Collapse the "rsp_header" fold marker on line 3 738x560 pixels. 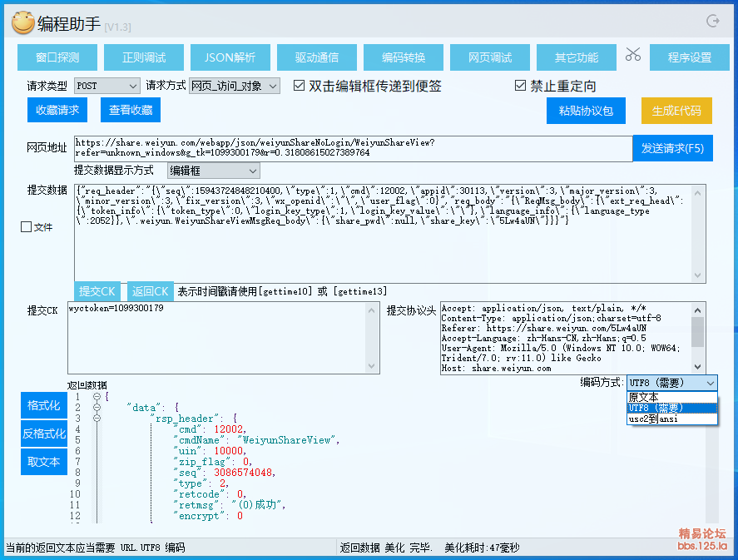tap(97, 419)
